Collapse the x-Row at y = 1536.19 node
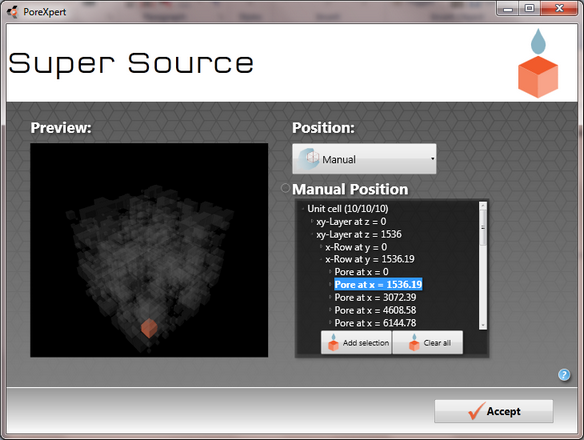The height and width of the screenshot is (440, 584). pyautogui.click(x=321, y=259)
